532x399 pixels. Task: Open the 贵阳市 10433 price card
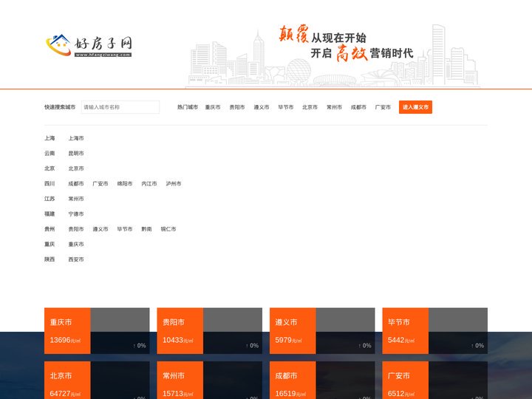coord(209,331)
